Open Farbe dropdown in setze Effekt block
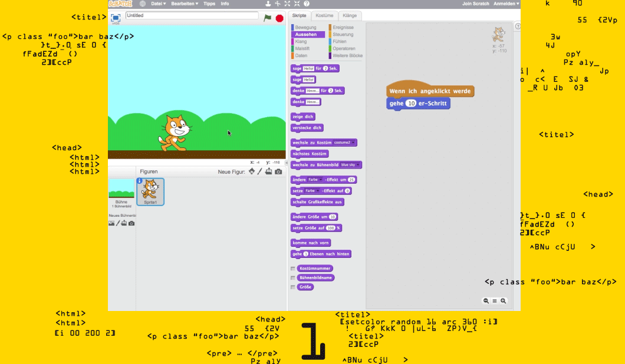Image resolution: width=625 pixels, height=364 pixels. pos(311,191)
